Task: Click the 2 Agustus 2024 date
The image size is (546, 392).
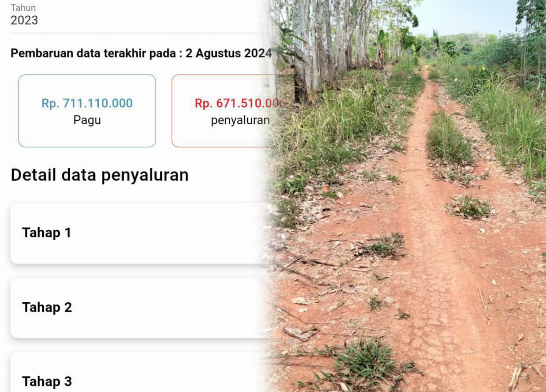Action: [229, 53]
